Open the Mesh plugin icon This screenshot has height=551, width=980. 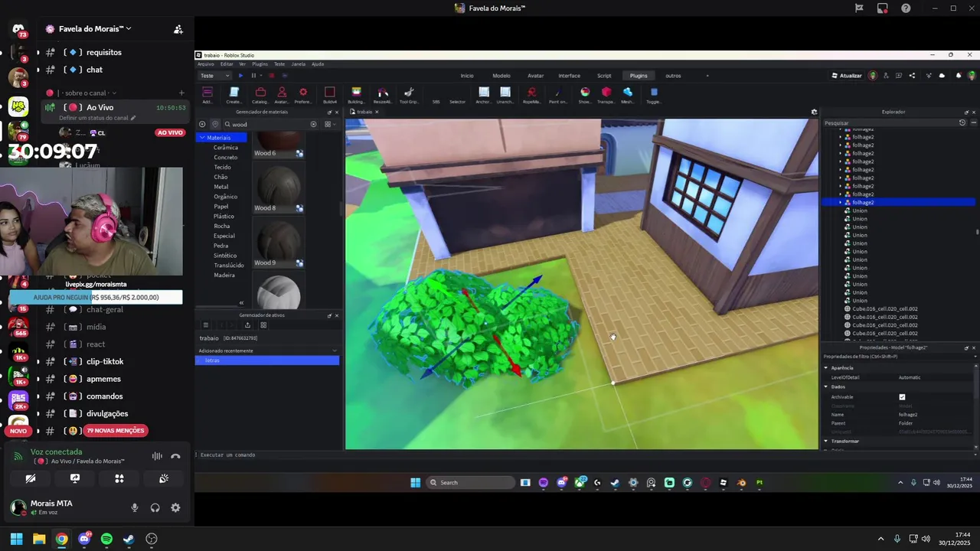(628, 95)
